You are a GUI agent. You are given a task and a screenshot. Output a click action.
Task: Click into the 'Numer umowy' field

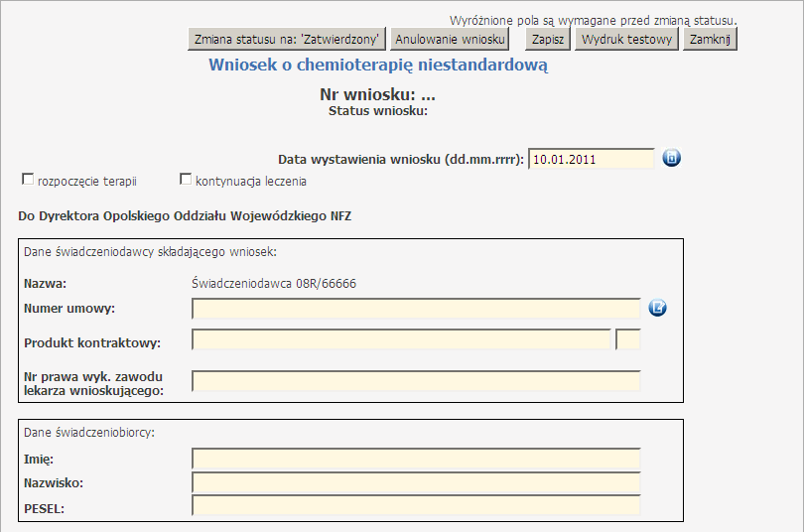tap(416, 309)
